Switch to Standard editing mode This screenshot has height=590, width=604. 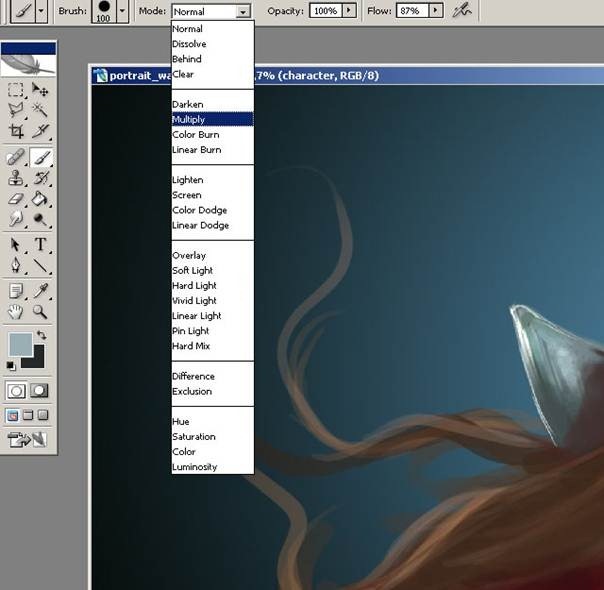click(x=16, y=391)
